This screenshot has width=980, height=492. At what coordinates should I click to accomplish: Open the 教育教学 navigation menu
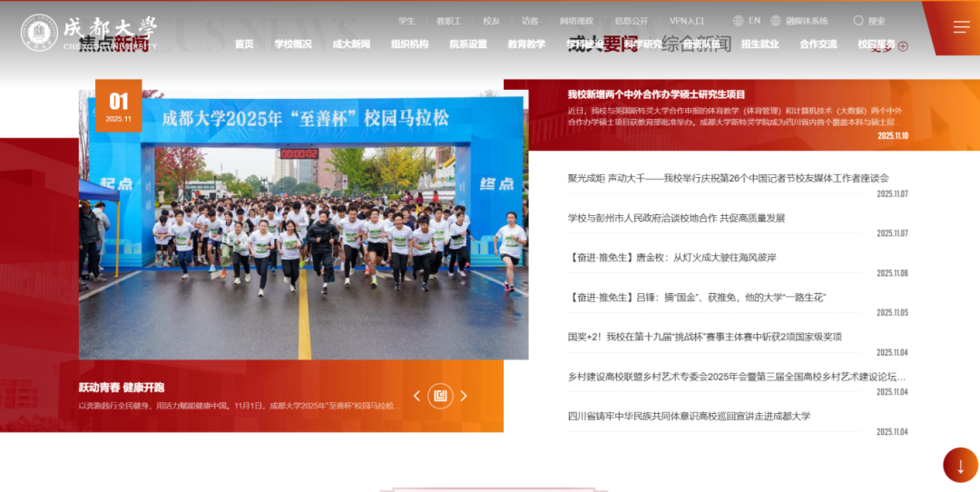click(526, 44)
